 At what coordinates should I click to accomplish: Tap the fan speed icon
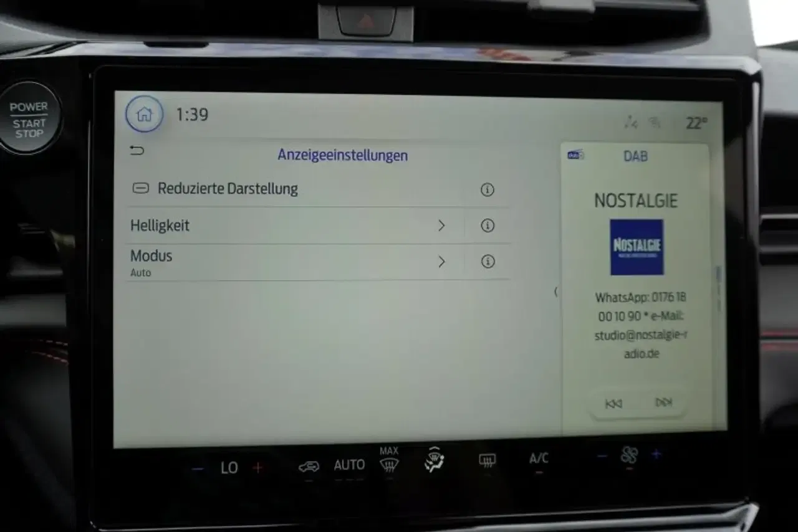point(629,455)
